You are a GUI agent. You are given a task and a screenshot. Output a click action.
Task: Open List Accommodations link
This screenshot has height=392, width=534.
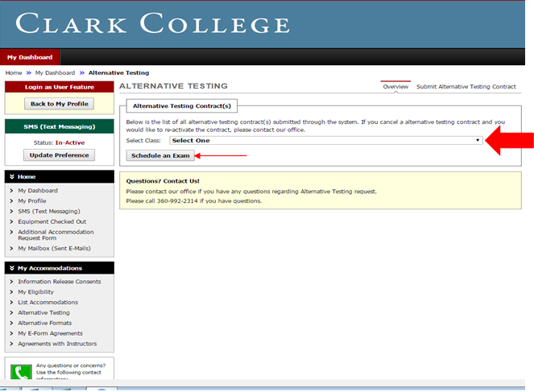(x=48, y=302)
